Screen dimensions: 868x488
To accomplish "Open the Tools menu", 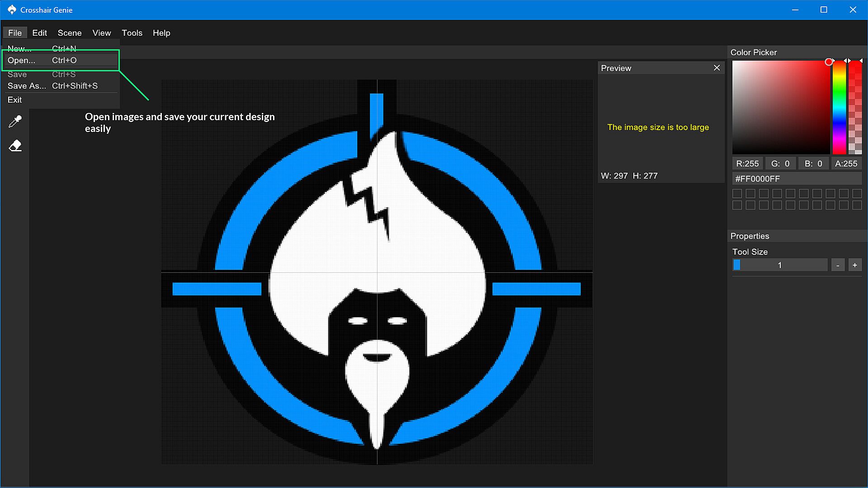I will (132, 33).
